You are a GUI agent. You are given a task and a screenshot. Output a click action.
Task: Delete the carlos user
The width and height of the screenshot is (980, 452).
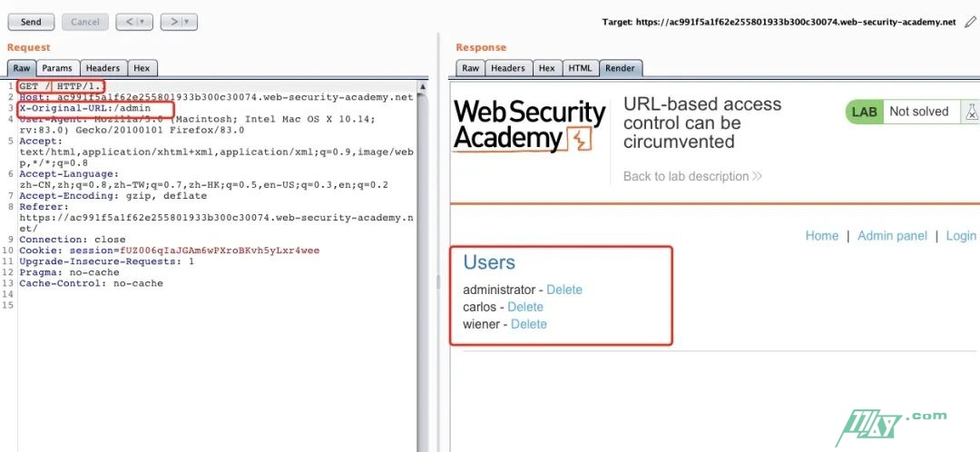pyautogui.click(x=525, y=307)
